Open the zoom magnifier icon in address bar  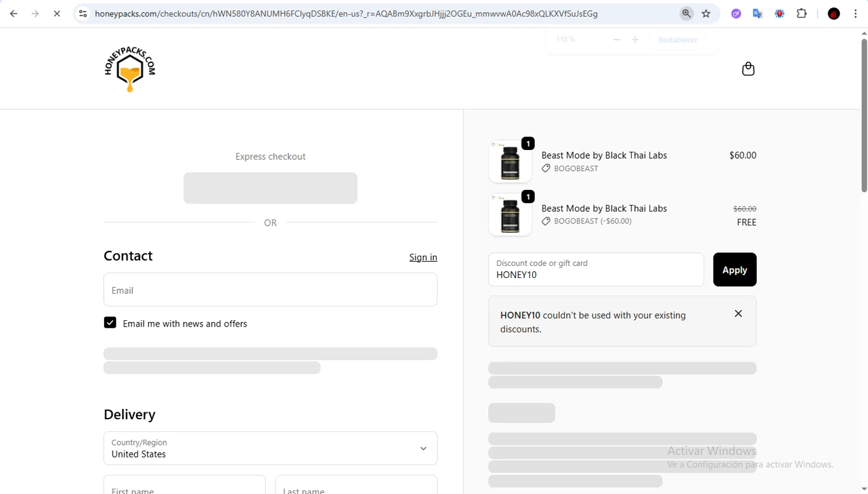point(686,13)
